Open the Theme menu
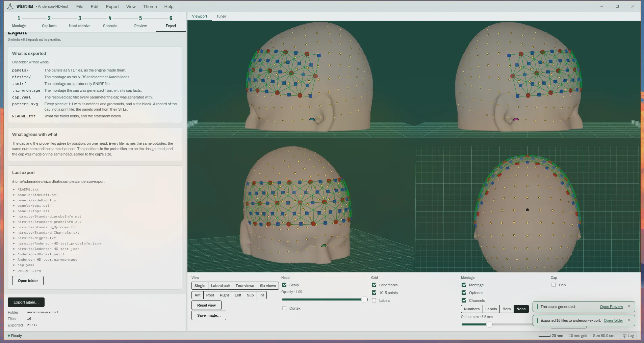Image resolution: width=644 pixels, height=343 pixels. [x=150, y=6]
